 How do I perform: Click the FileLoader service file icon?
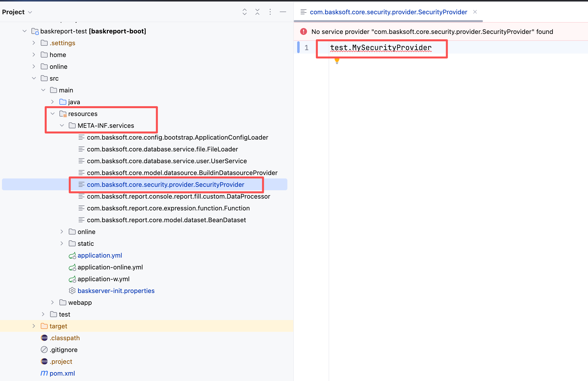(81, 149)
